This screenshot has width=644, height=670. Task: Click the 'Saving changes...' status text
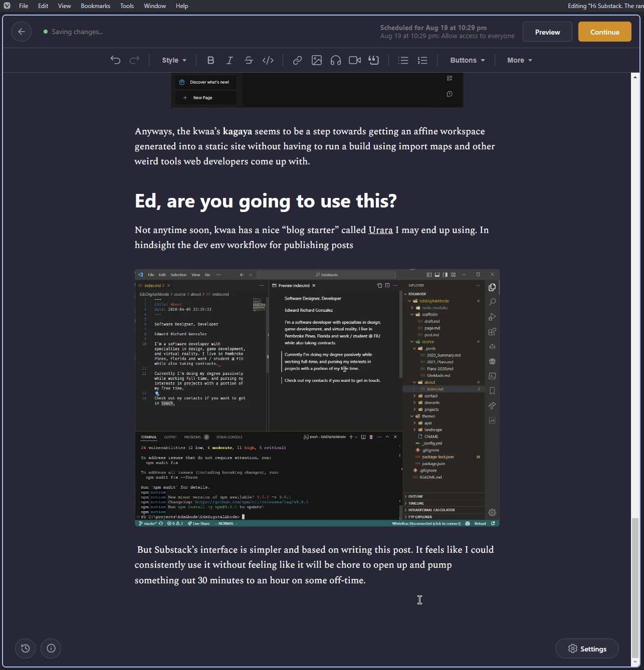[x=77, y=32]
